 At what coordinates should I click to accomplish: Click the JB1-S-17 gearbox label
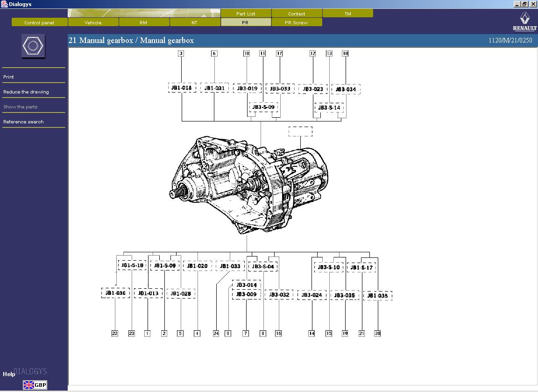361,268
